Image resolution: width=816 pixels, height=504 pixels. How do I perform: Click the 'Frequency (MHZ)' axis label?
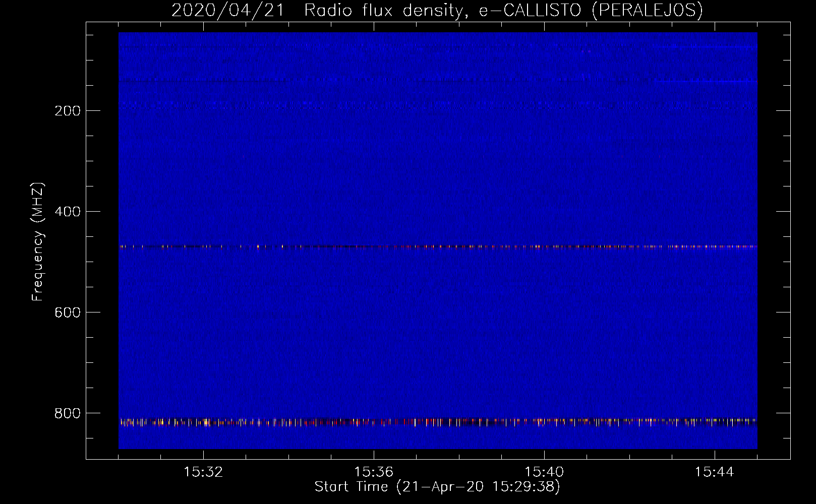(x=37, y=242)
